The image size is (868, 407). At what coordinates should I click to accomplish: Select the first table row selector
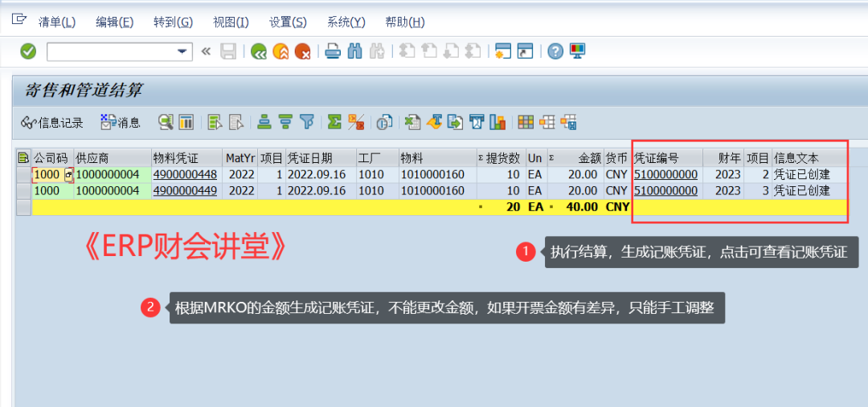(23, 174)
